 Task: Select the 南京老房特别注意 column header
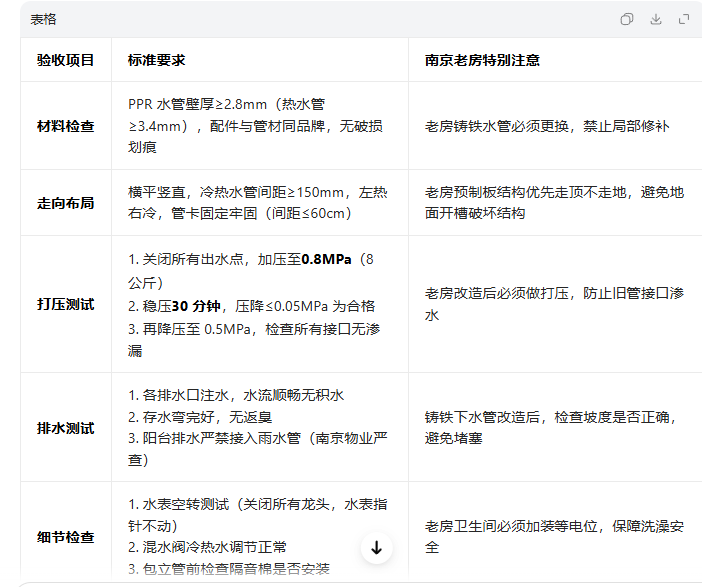pos(482,60)
